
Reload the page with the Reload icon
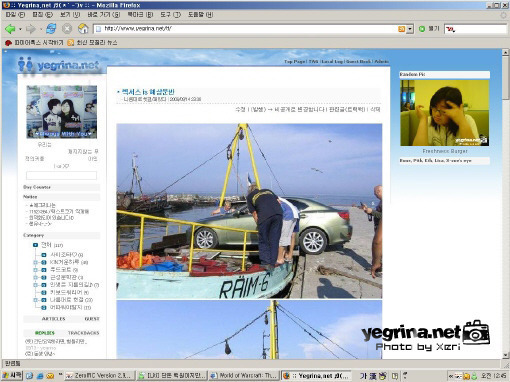point(51,29)
